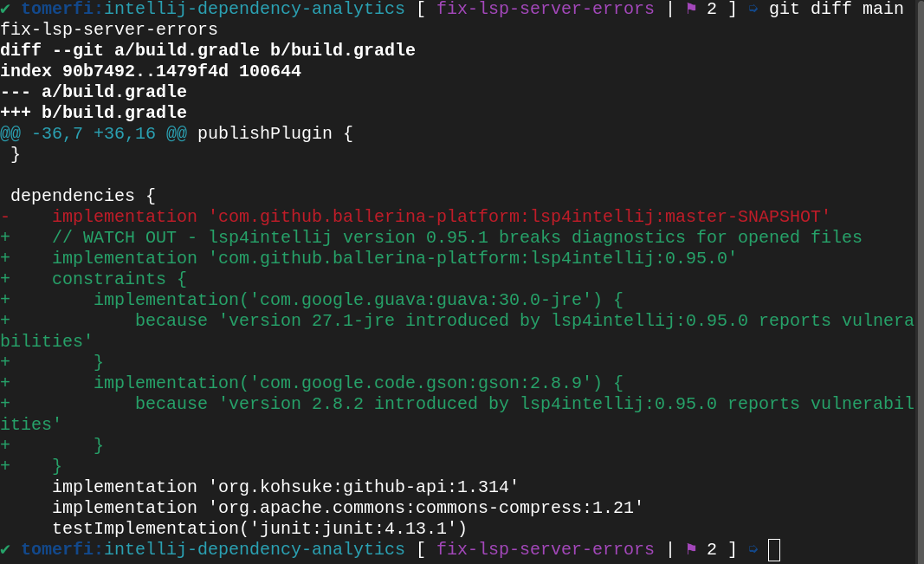
Task: Click wrapped text "bilities'" continuation line
Action: pos(47,340)
